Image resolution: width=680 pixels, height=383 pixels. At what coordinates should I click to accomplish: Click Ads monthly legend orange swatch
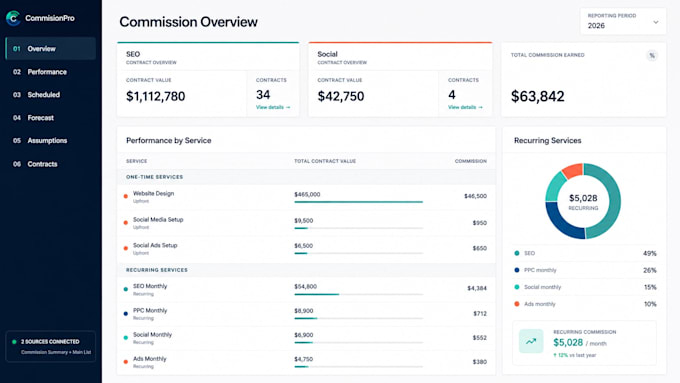click(x=517, y=304)
